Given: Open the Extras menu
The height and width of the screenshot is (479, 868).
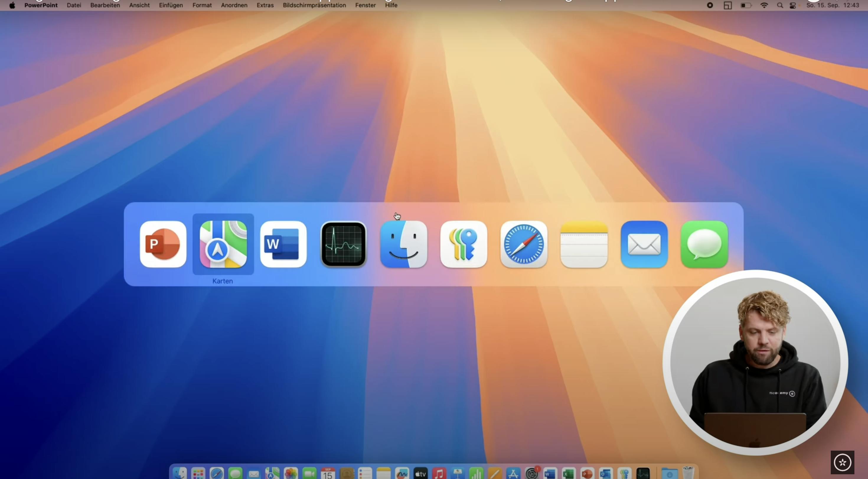Looking at the screenshot, I should 265,5.
